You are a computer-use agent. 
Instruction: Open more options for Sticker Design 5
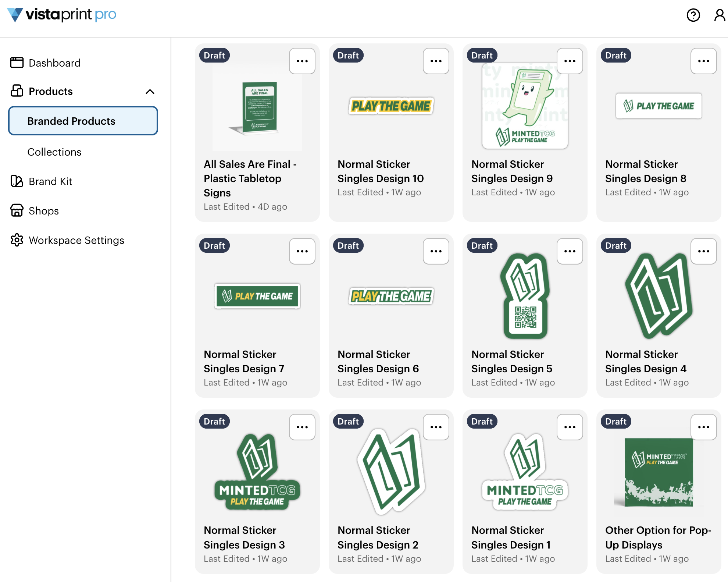(570, 251)
